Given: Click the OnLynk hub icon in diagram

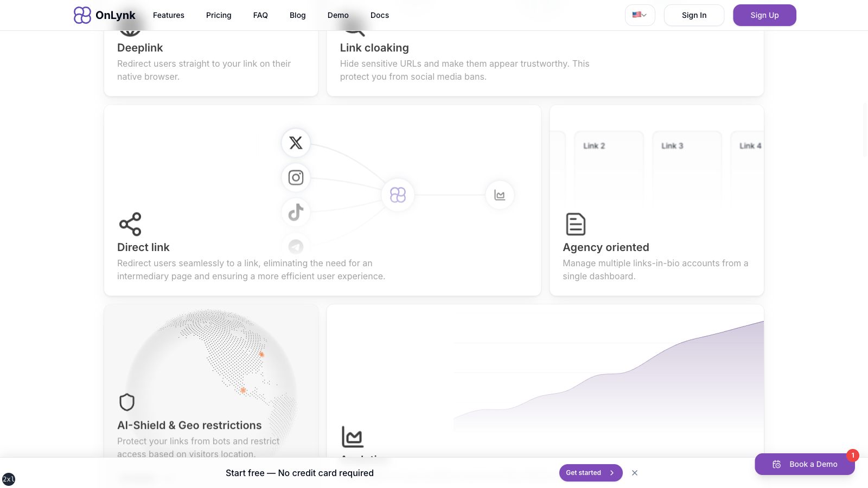Looking at the screenshot, I should [x=398, y=195].
